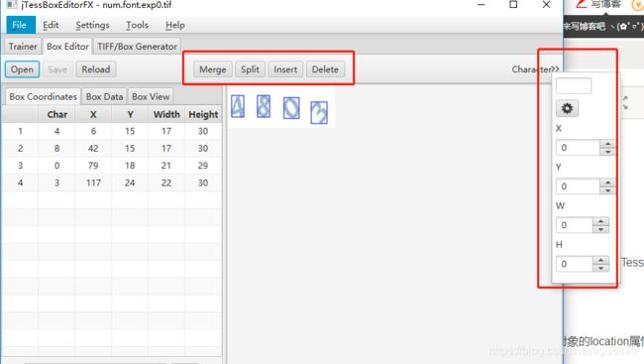Select the box around character 0 in image
The height and width of the screenshot is (364, 644).
point(291,108)
